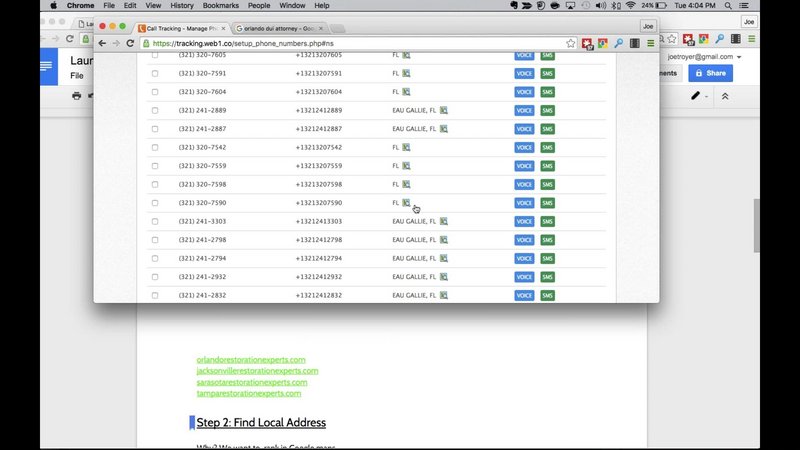Viewport: 800px width, 450px height.
Task: Click the clock showing Tue 4:04 PM
Action: (695, 6)
